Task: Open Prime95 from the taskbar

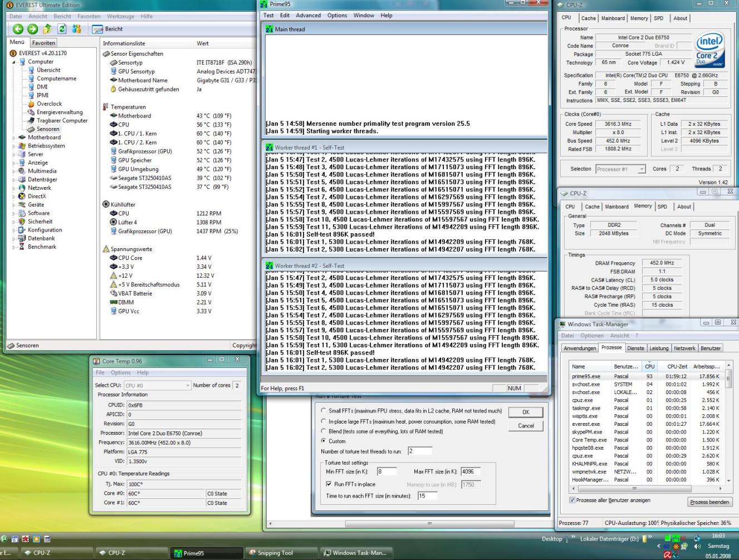Action: coord(207,553)
